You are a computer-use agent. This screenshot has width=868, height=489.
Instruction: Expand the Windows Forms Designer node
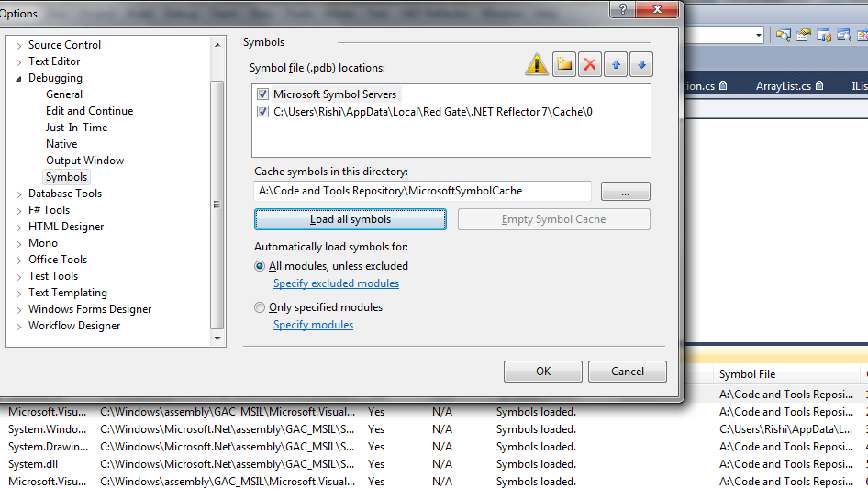[18, 310]
